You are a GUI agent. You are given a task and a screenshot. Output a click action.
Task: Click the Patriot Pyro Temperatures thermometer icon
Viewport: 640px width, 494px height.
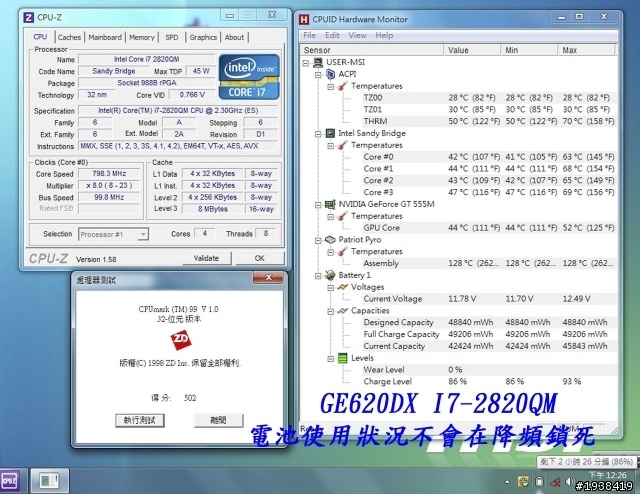coord(343,252)
